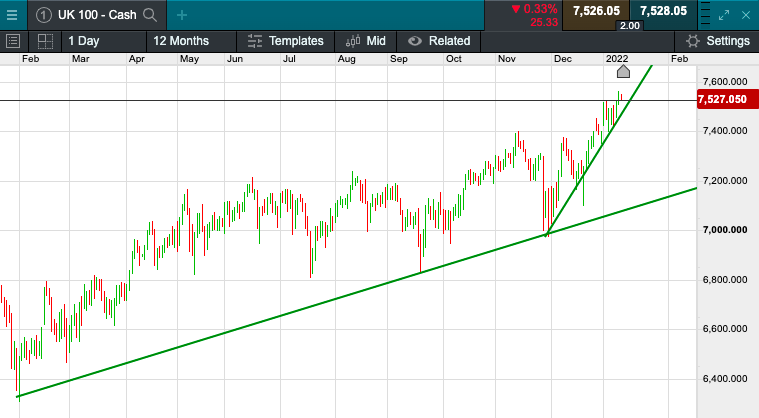
Task: Open the chart list panel icon
Action: pyautogui.click(x=14, y=41)
